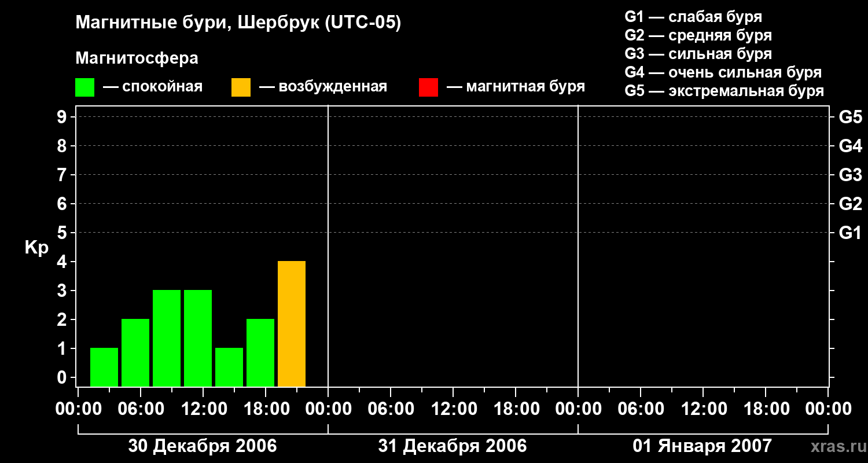The width and height of the screenshot is (868, 463).
Task: Select the orange Kp 4 bar
Action: tap(292, 324)
